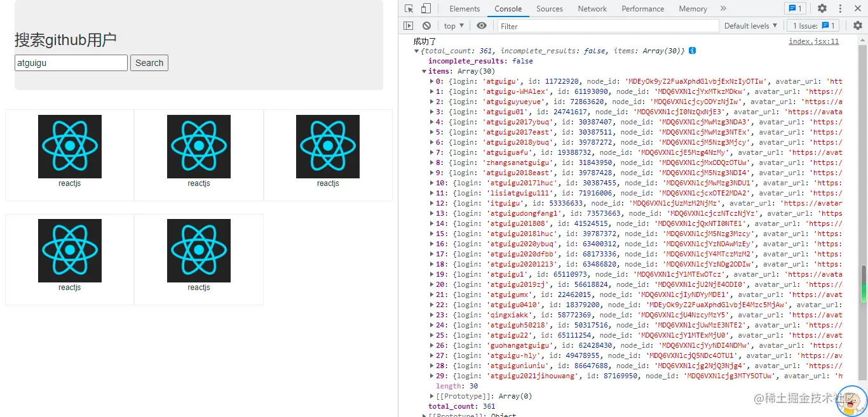The image size is (868, 417).
Task: Open the top context dropdown
Action: [x=454, y=26]
